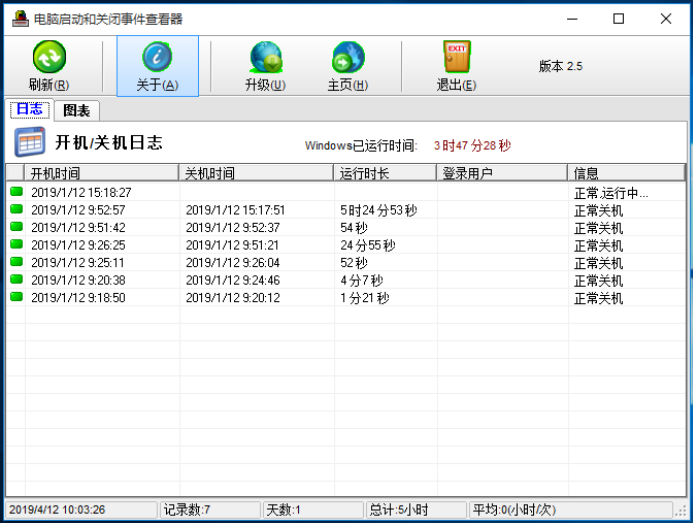The width and height of the screenshot is (693, 523).
Task: Click the 24分55秒 duration cell
Action: (x=368, y=245)
